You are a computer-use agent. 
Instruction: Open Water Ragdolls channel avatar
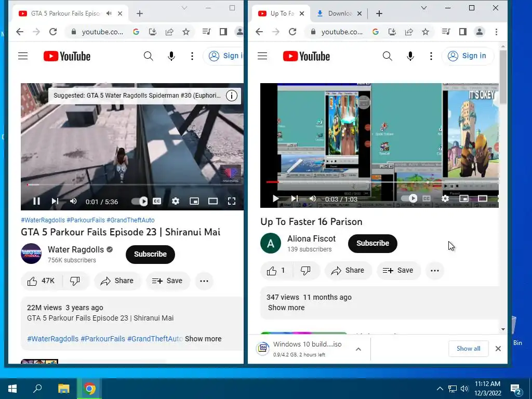31,254
